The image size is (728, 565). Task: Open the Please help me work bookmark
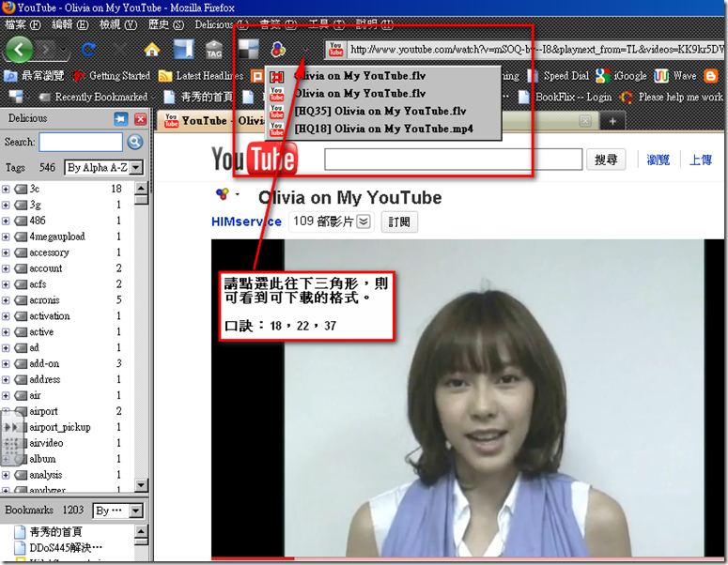(x=673, y=97)
